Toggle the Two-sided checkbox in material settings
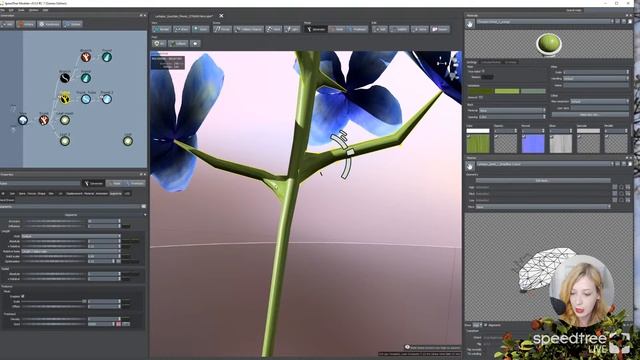This screenshot has height=360, width=640. (483, 71)
